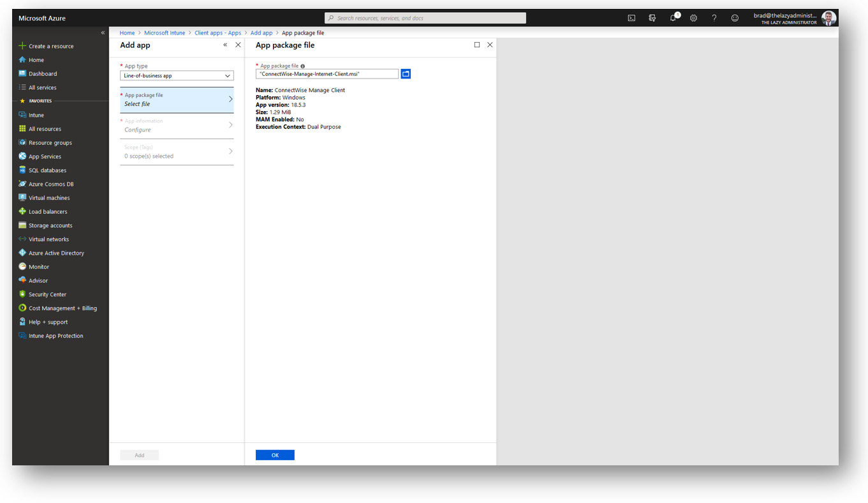The height and width of the screenshot is (503, 868).
Task: Select the All services label
Action: point(43,87)
